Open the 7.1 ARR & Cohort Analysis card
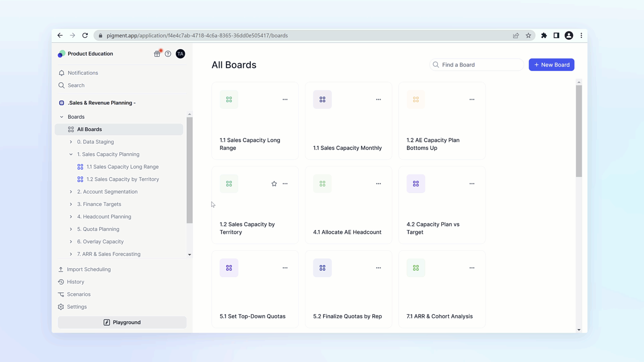The height and width of the screenshot is (362, 644). 442,289
